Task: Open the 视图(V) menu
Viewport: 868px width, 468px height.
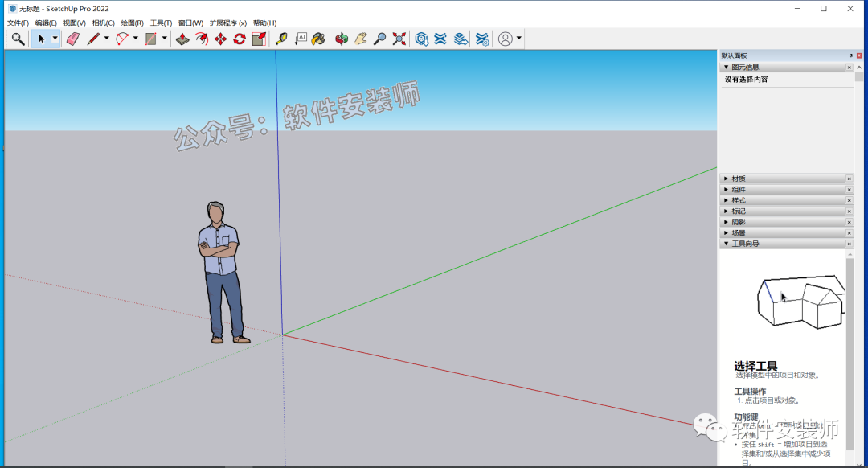Action: click(x=74, y=23)
